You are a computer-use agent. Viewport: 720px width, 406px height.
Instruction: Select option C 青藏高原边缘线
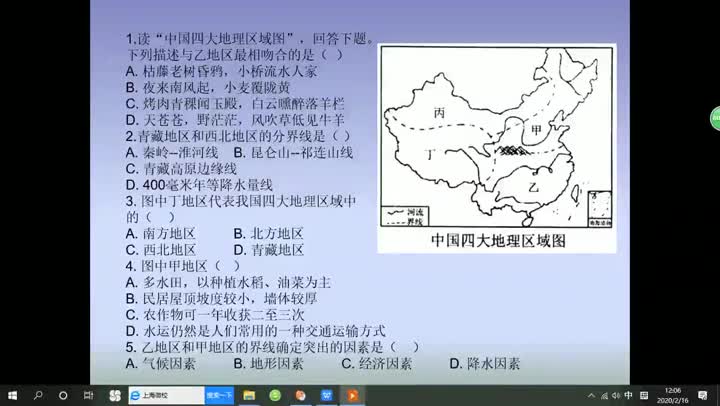[x=181, y=169]
